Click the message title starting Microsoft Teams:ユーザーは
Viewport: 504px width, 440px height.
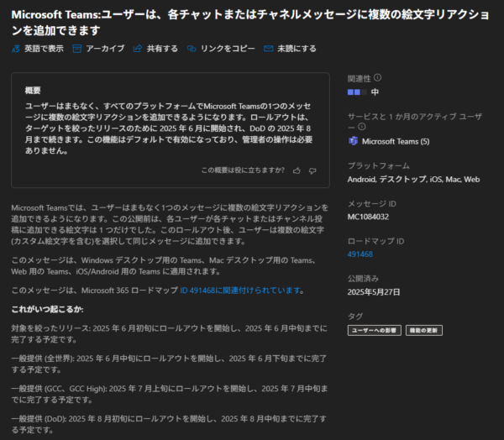[250, 23]
